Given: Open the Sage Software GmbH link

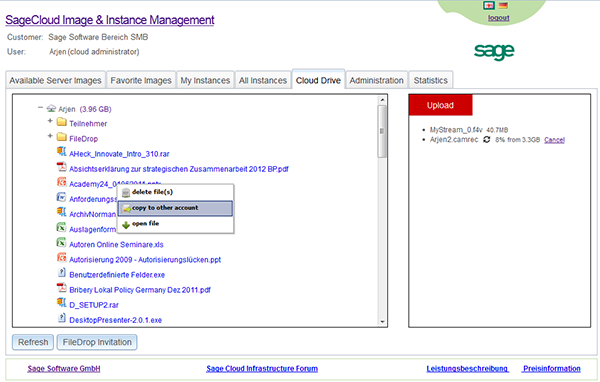Looking at the screenshot, I should coord(64,369).
